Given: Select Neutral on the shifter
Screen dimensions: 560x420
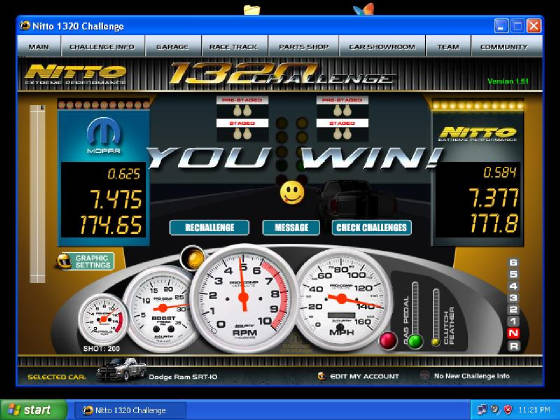Looking at the screenshot, I should pyautogui.click(x=513, y=334).
